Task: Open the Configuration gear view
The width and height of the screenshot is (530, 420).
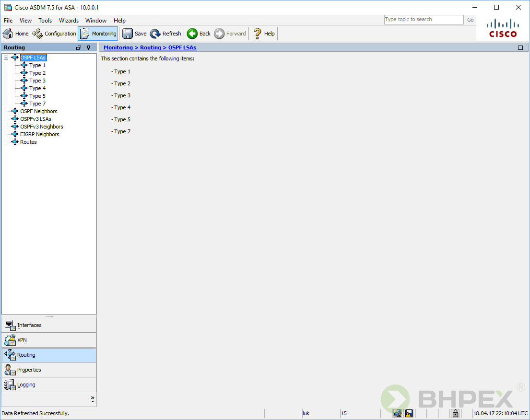Action: pos(37,34)
